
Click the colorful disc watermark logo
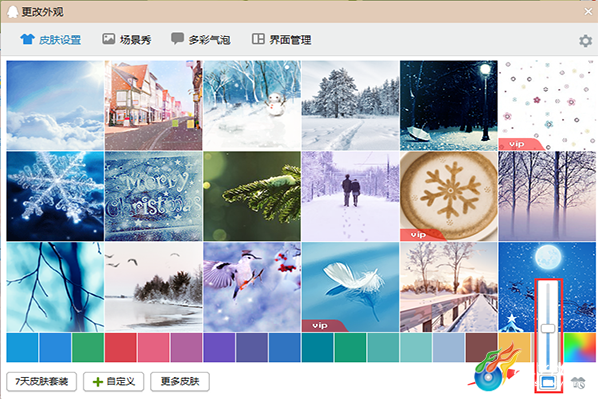[x=494, y=367]
